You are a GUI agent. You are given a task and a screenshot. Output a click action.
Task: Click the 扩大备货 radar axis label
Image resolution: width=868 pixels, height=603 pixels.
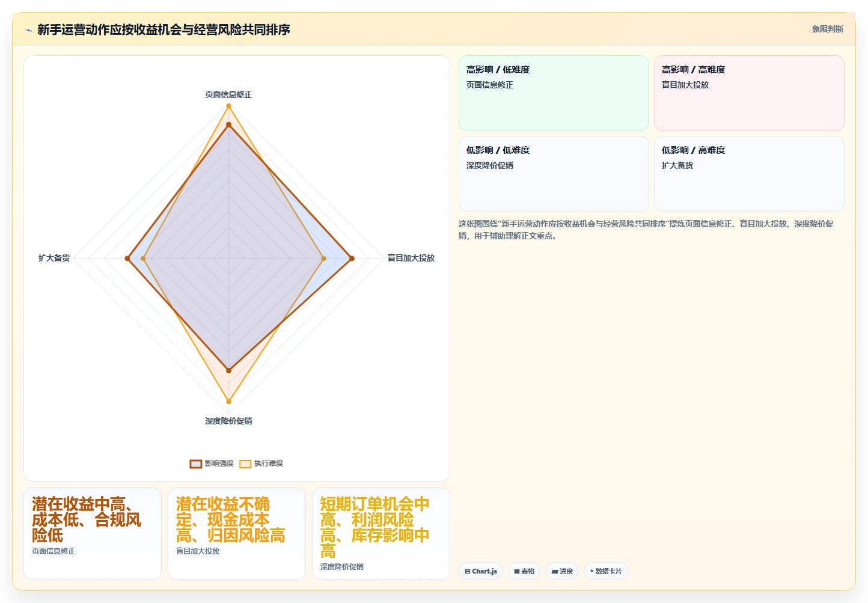54,258
